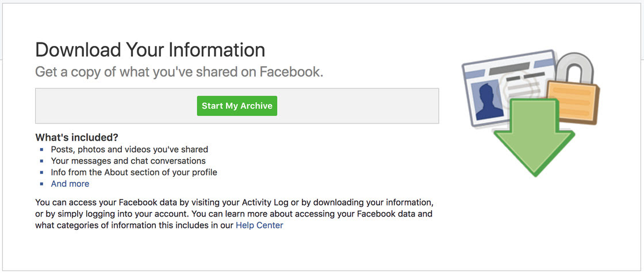Screen dimensions: 644x274
Task: Select "Posts, photos and videos you've shared" item
Action: click(129, 149)
